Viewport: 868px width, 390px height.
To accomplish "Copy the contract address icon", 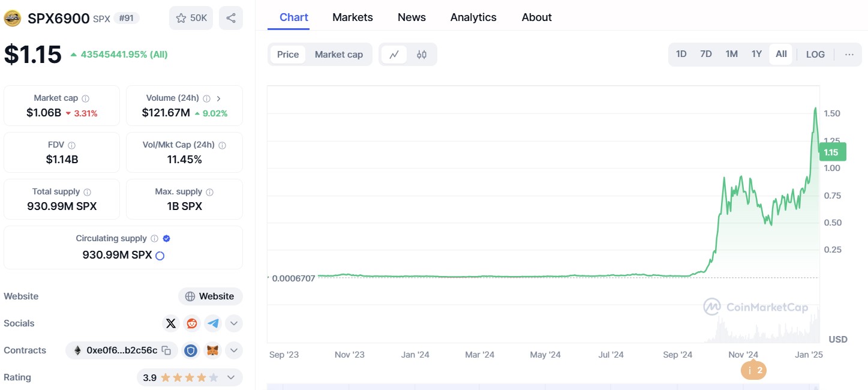I will point(167,350).
